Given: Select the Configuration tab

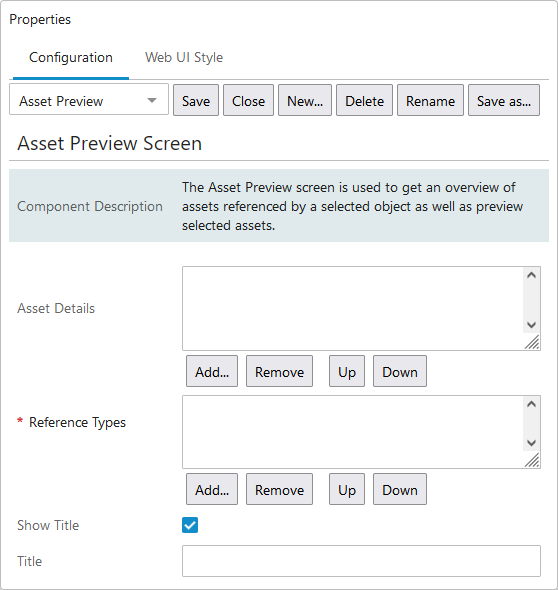Looking at the screenshot, I should [71, 58].
